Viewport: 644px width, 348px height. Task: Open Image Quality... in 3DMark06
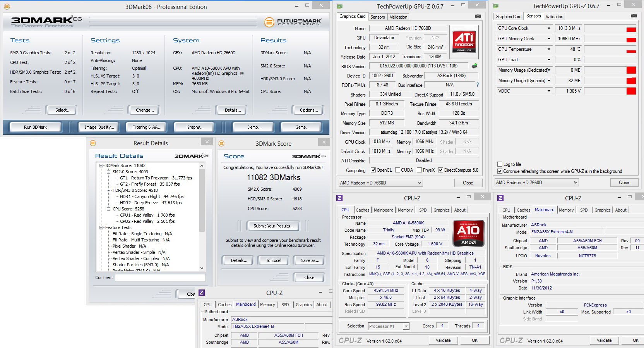pos(99,127)
